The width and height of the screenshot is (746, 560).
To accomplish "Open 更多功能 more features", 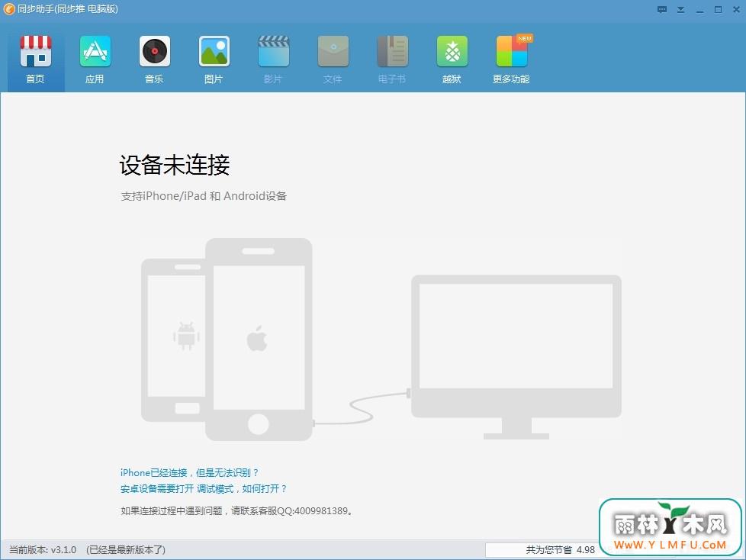I will point(512,60).
